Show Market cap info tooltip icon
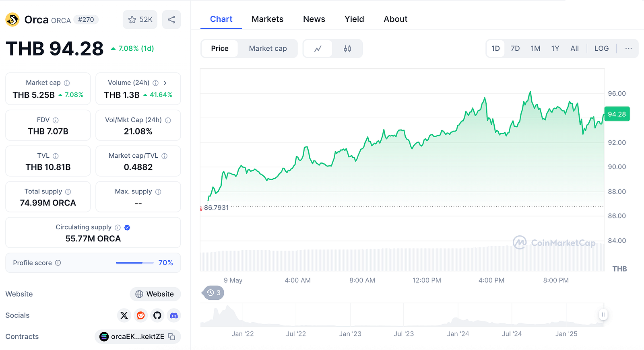644x350 pixels. click(67, 83)
